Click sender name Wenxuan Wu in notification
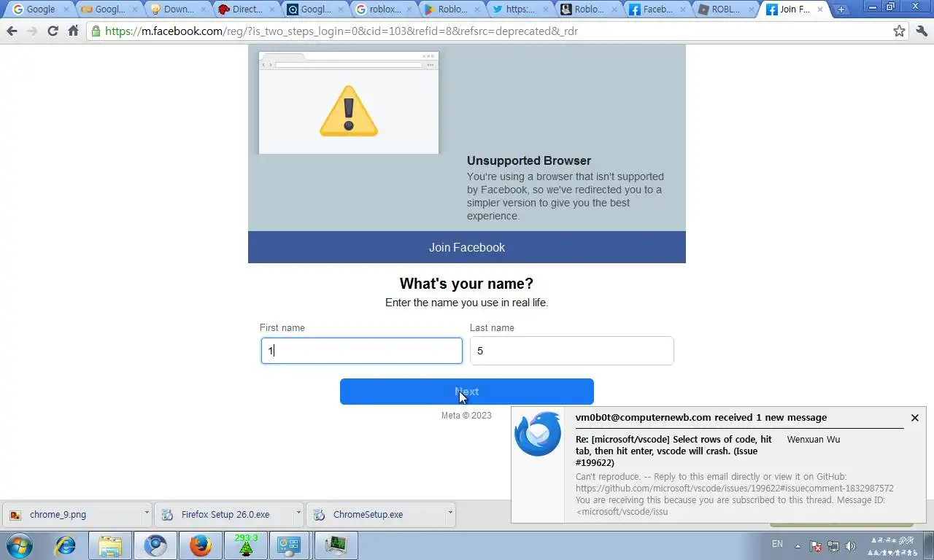 click(813, 440)
